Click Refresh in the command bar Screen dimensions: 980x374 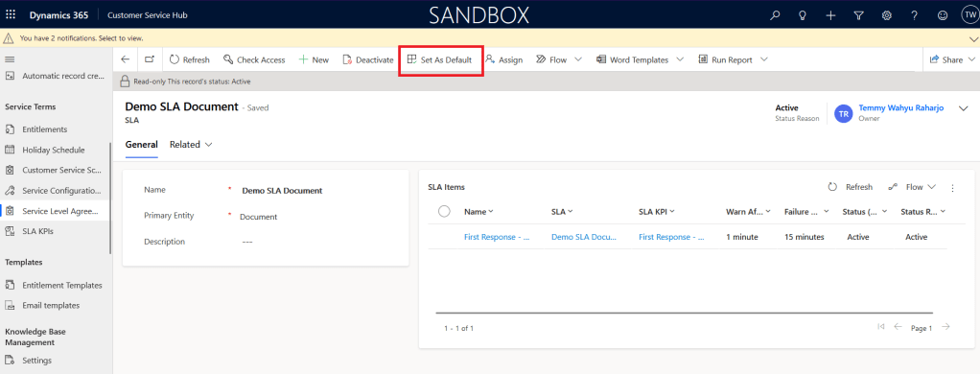coord(189,60)
